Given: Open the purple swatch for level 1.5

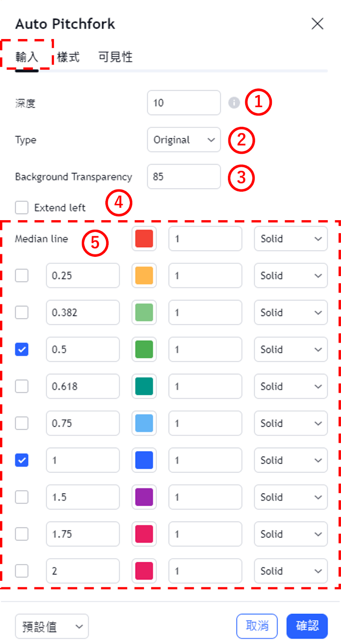Looking at the screenshot, I should [x=144, y=497].
